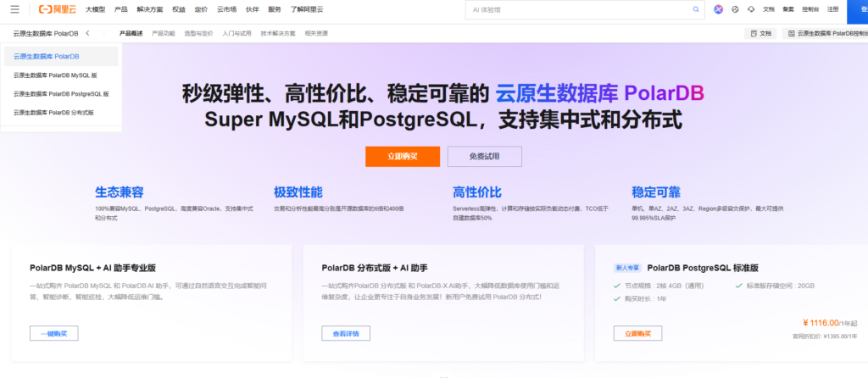
Task: Open the hamburger menu icon
Action: (x=15, y=9)
